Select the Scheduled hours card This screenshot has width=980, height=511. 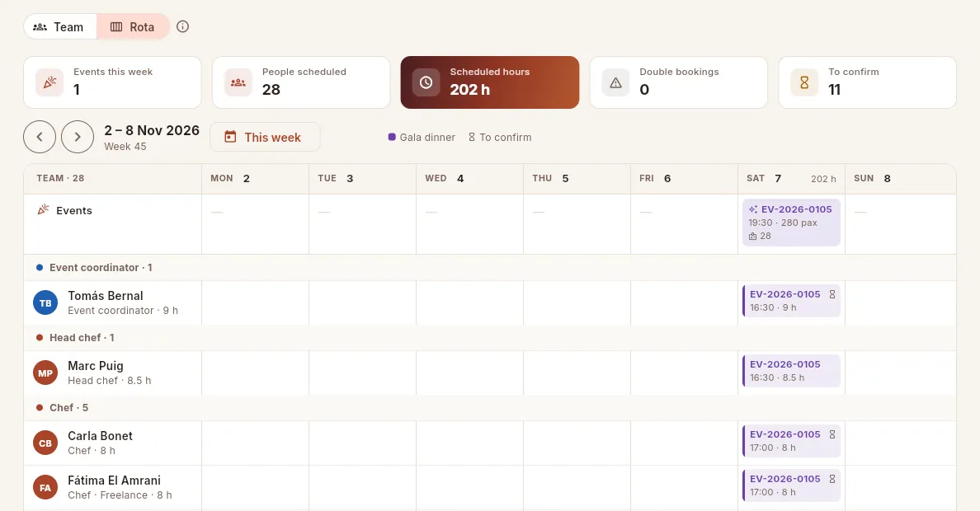tap(490, 82)
